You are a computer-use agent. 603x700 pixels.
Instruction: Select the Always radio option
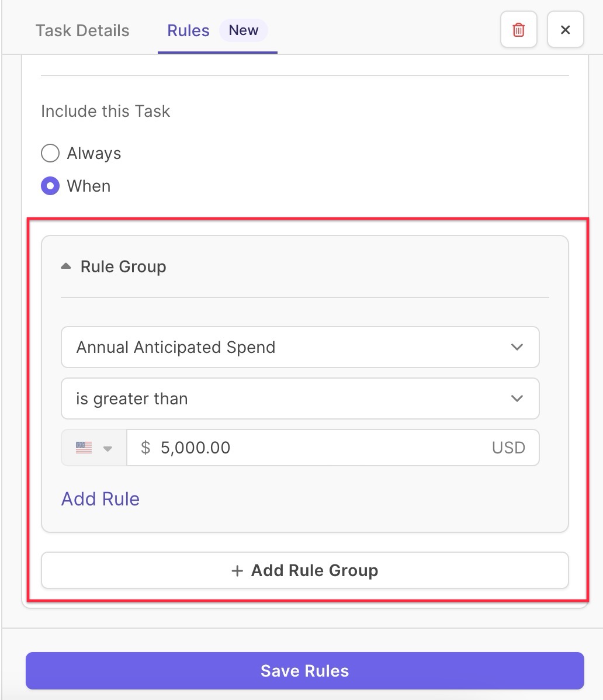(x=50, y=153)
